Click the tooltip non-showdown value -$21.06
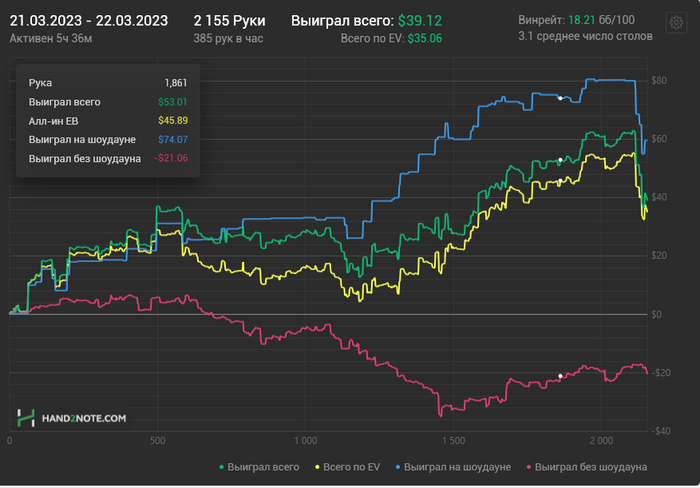This screenshot has width=700, height=488. (x=171, y=158)
